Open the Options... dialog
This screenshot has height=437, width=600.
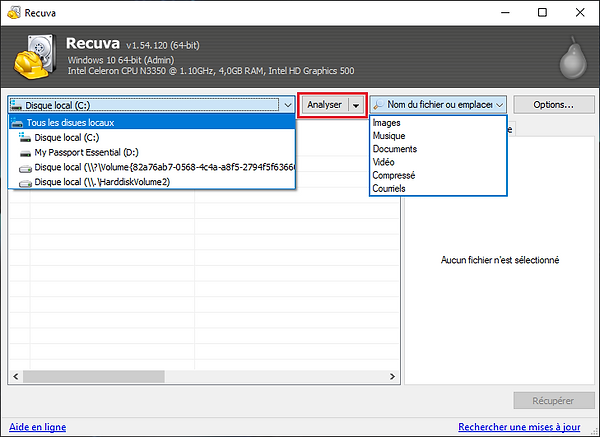pos(553,104)
